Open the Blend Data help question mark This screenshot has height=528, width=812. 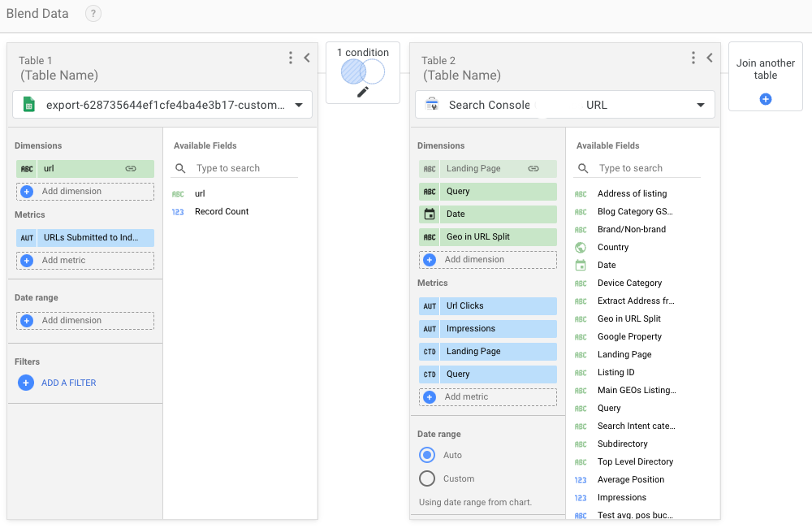(x=93, y=14)
